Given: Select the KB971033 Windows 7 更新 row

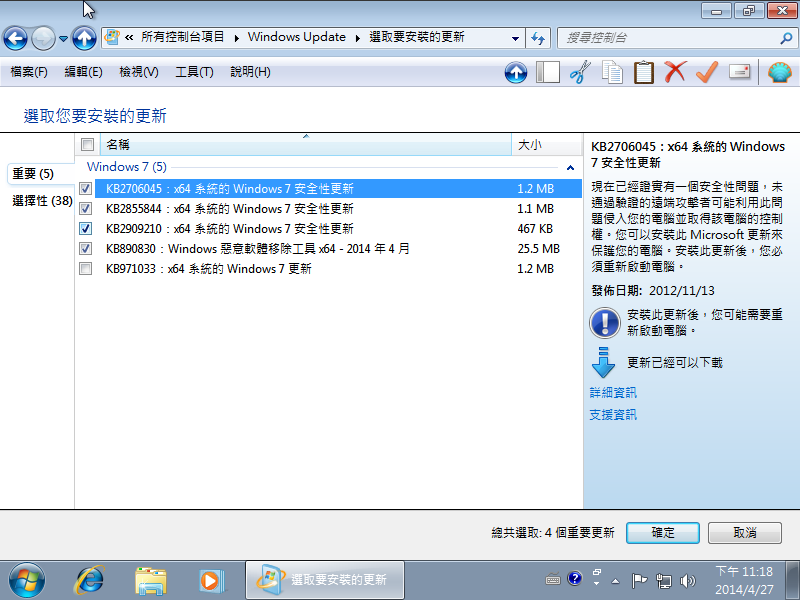Looking at the screenshot, I should click(x=209, y=268).
